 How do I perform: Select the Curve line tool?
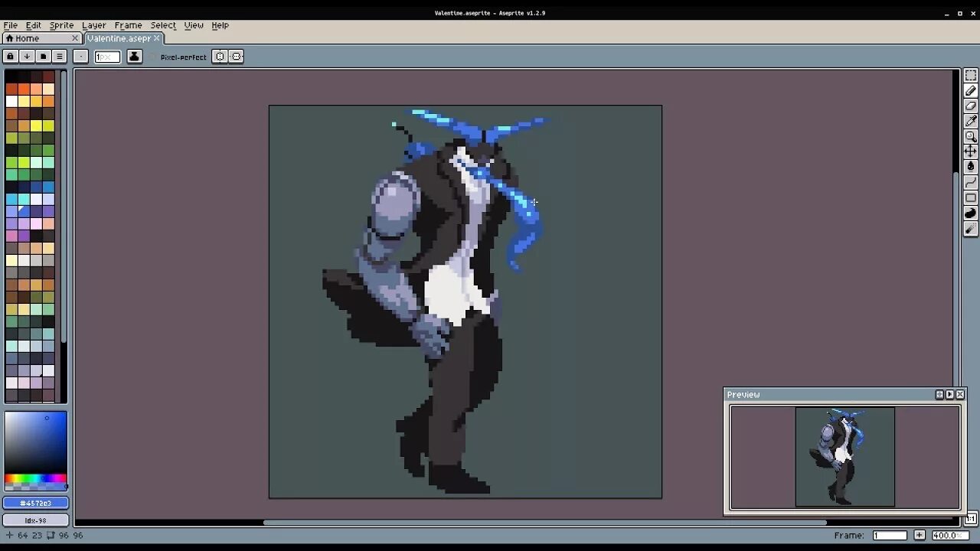click(x=970, y=182)
